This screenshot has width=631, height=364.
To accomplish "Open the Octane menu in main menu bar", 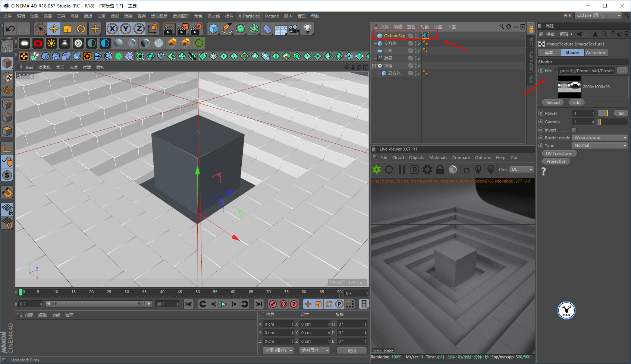I will pyautogui.click(x=272, y=16).
